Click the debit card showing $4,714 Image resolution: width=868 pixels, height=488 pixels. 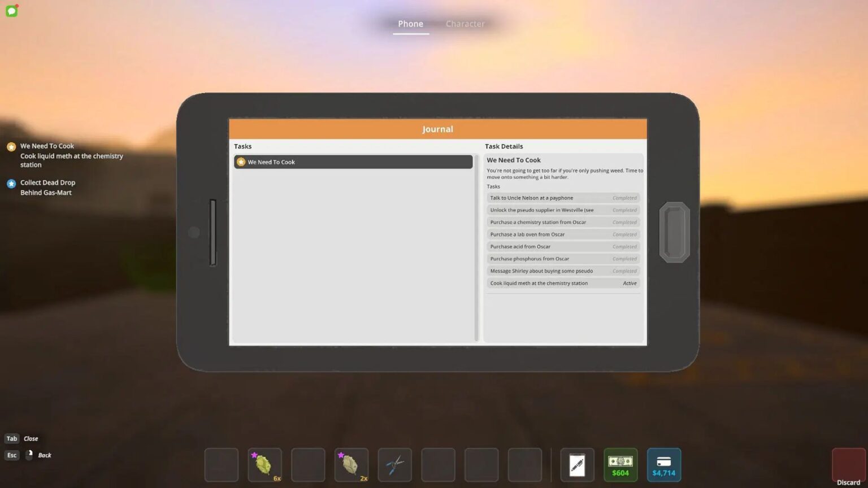click(x=663, y=464)
